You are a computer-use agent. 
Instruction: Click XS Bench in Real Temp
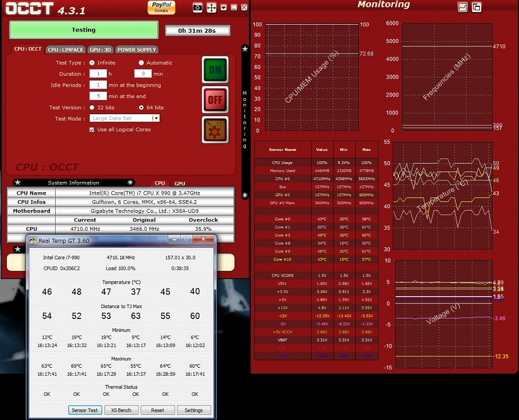point(121,410)
